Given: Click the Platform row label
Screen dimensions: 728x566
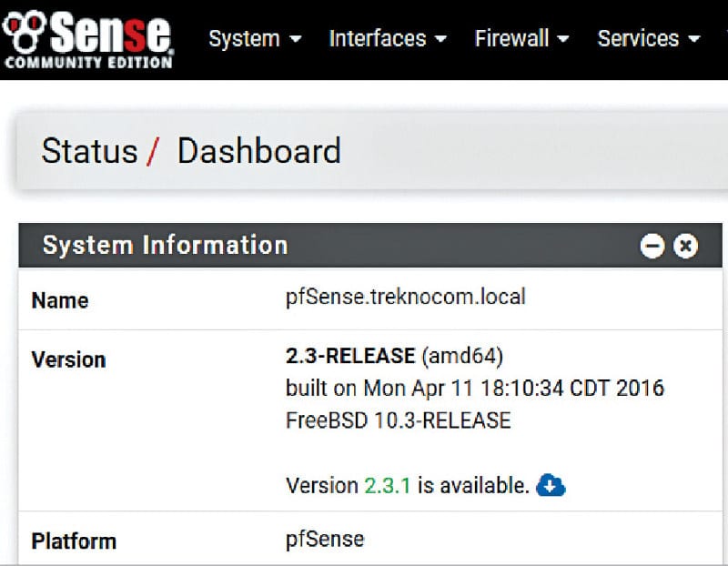Looking at the screenshot, I should (74, 541).
